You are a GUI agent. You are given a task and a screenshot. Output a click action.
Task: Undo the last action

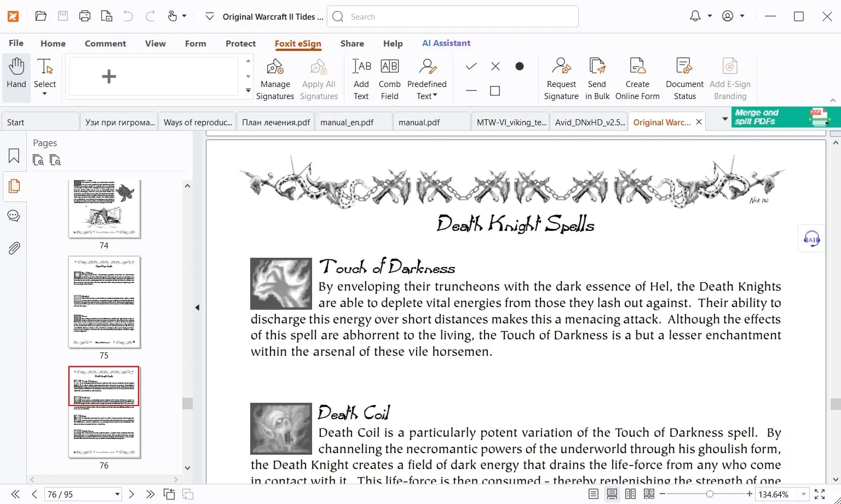(128, 16)
